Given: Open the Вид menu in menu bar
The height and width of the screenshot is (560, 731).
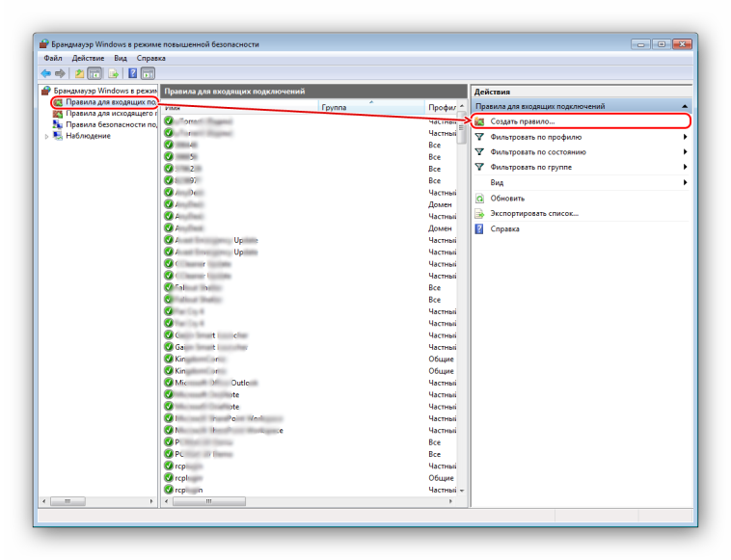Looking at the screenshot, I should coord(121,58).
